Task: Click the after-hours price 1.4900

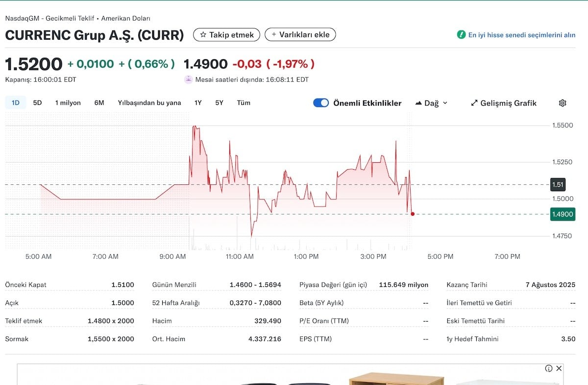Action: coord(205,64)
